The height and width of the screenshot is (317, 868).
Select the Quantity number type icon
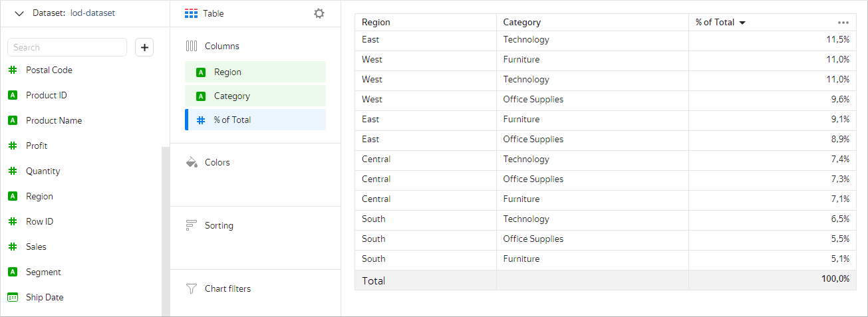pos(12,171)
